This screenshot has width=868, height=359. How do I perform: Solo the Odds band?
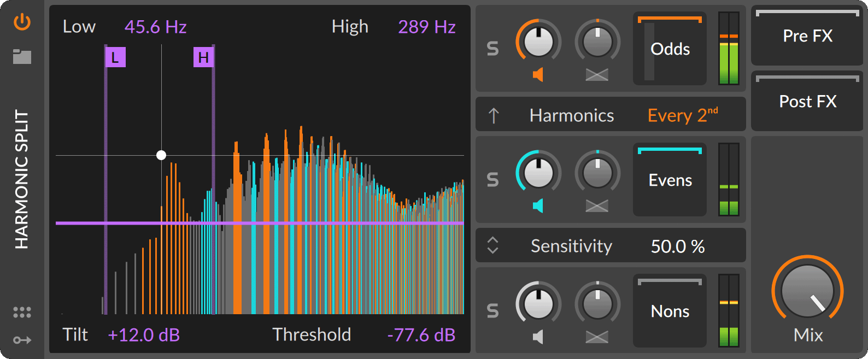[x=492, y=49]
